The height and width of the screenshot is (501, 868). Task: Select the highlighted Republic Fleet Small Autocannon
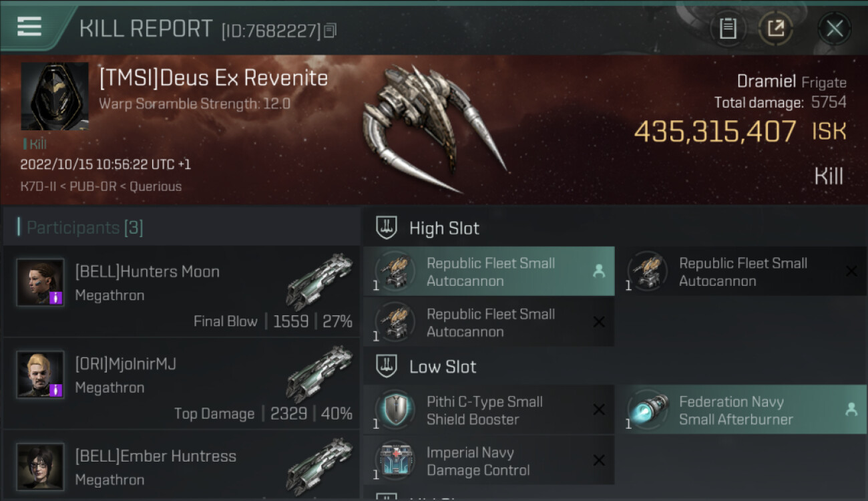(489, 271)
